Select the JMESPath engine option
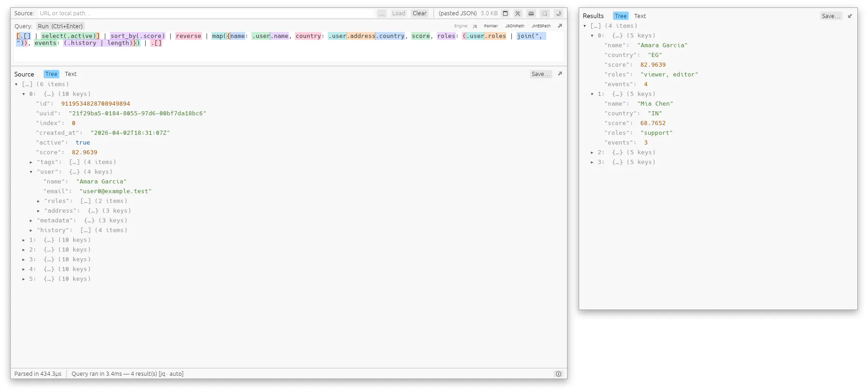868x392 pixels. click(541, 26)
